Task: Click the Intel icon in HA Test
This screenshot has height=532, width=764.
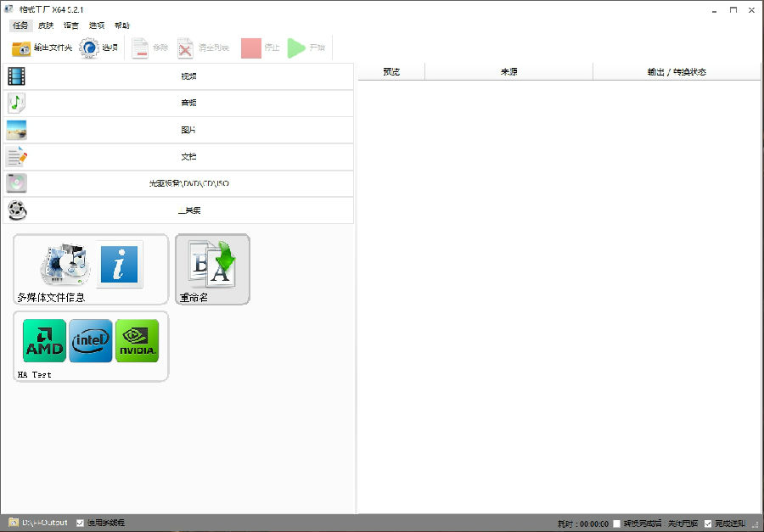Action: coord(90,340)
